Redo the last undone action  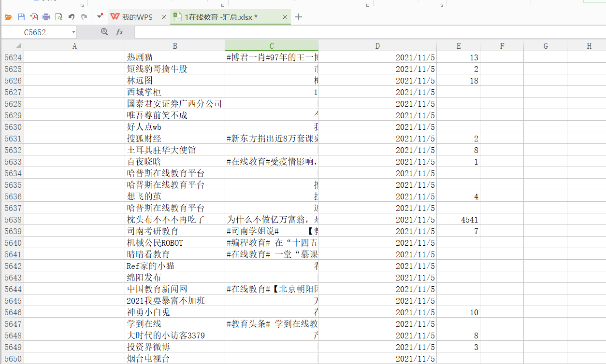[84, 17]
